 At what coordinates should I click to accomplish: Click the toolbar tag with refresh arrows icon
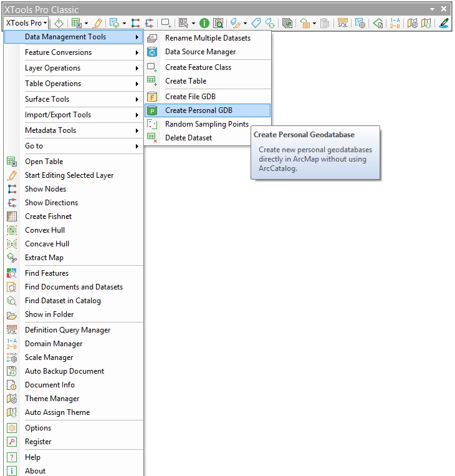pyautogui.click(x=270, y=23)
